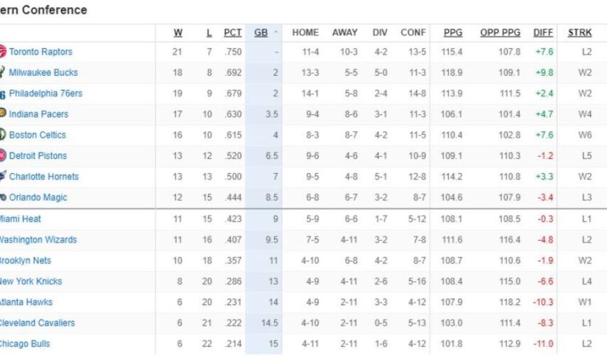
Task: Sort standings by the W column header
Action: [177, 33]
